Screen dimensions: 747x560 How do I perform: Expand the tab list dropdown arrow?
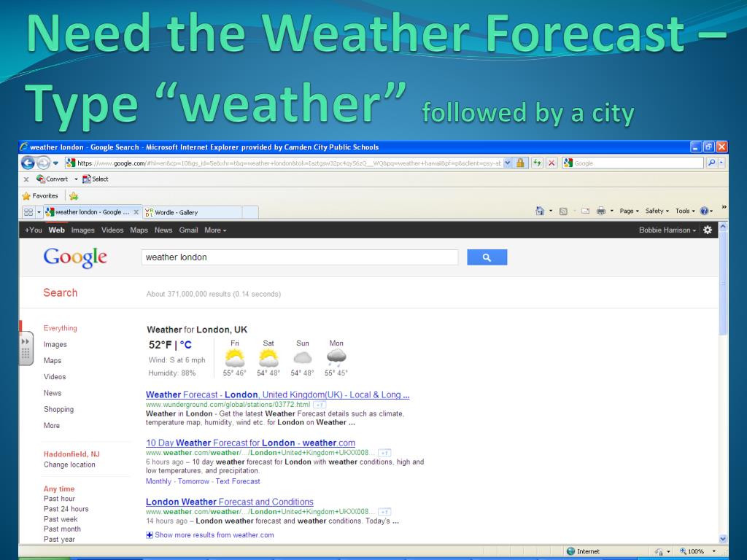(39, 212)
